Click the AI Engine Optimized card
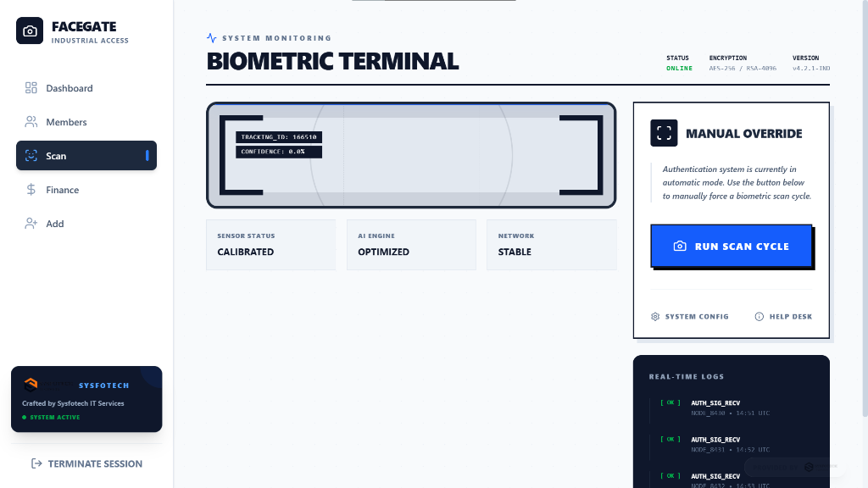 click(411, 245)
